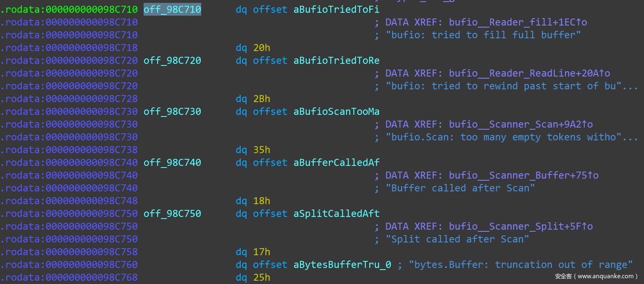Follow the aBytesBufferTru_0 offset reference
The width and height of the screenshot is (644, 284).
point(342,265)
